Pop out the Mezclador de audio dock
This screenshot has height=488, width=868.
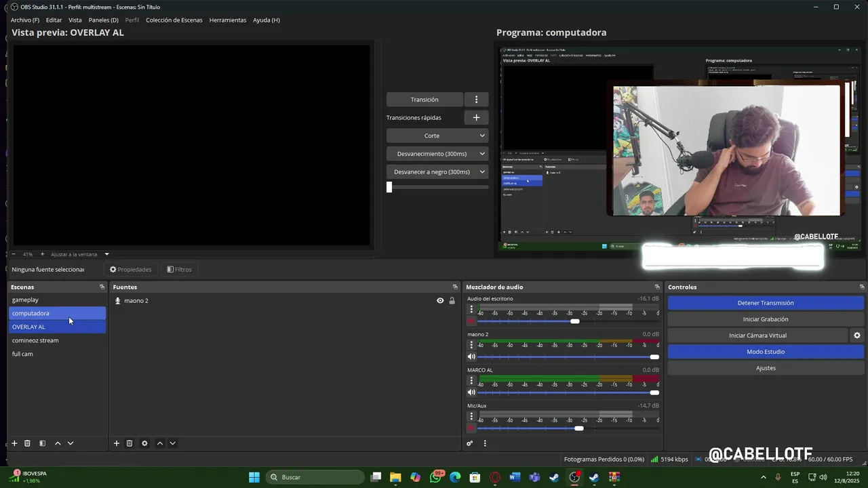pyautogui.click(x=657, y=287)
